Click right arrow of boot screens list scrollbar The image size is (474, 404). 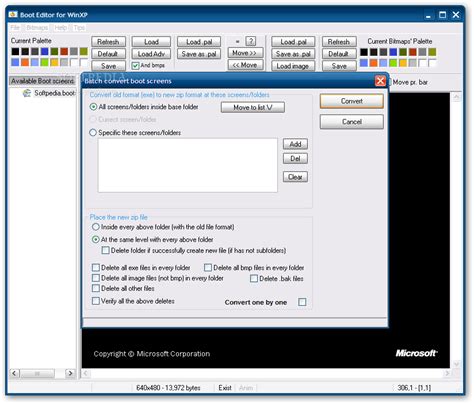coord(70,373)
